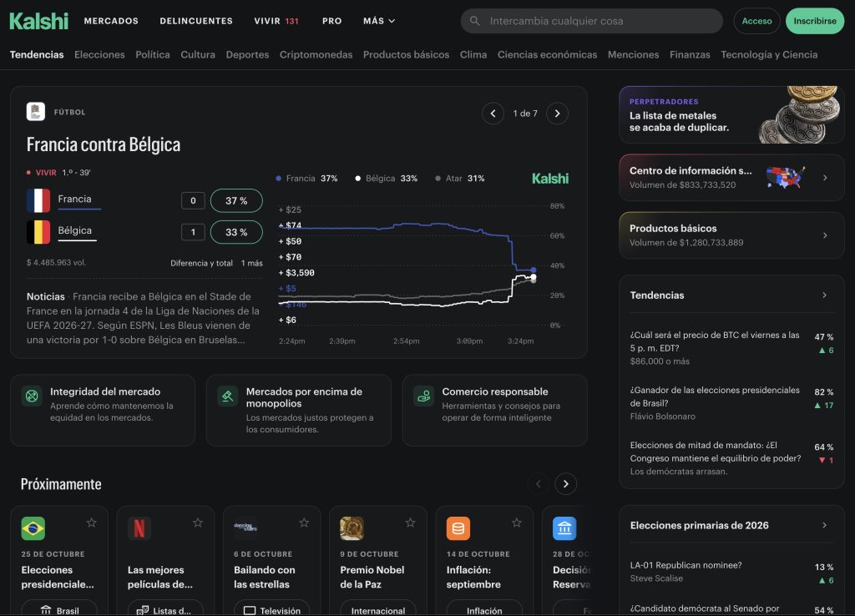Buy Francia at 37 %
Image resolution: width=855 pixels, height=616 pixels.
236,200
